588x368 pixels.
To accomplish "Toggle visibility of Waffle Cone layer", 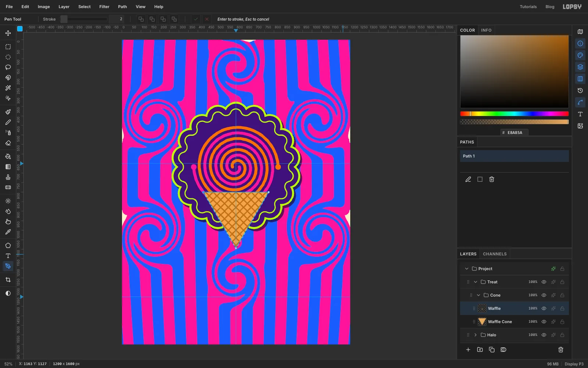I will pyautogui.click(x=544, y=322).
